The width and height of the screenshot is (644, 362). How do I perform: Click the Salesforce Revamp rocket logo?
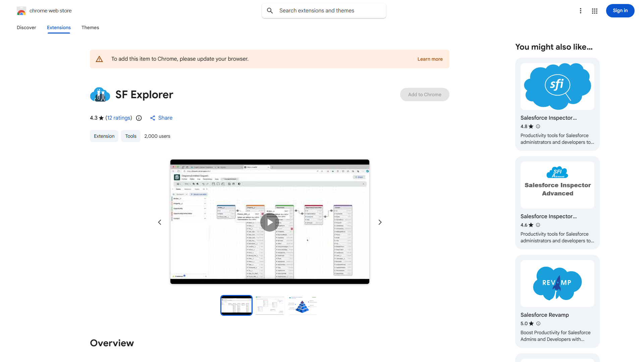[557, 283]
